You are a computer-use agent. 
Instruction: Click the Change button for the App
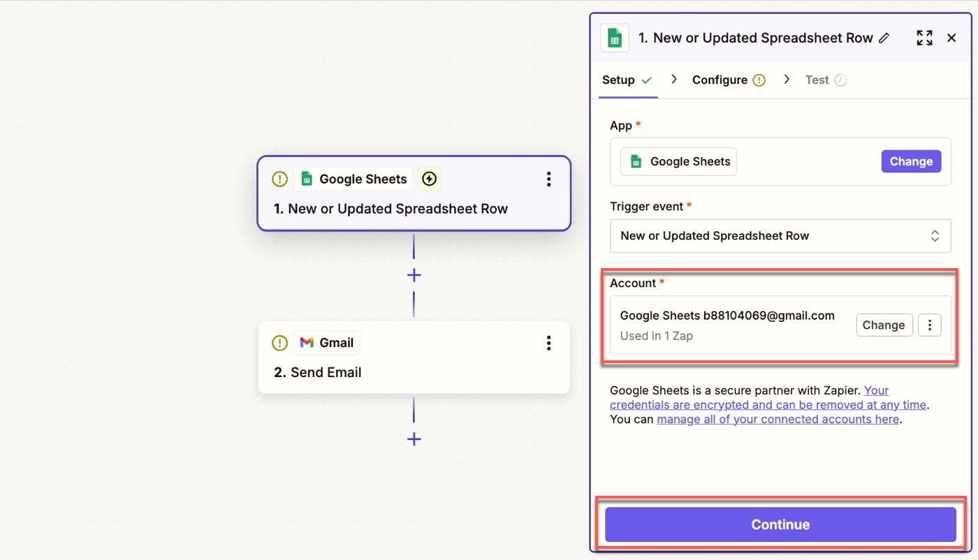coord(911,161)
